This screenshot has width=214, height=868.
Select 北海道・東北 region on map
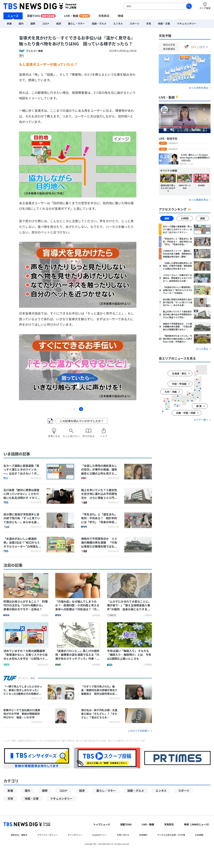pos(180,373)
